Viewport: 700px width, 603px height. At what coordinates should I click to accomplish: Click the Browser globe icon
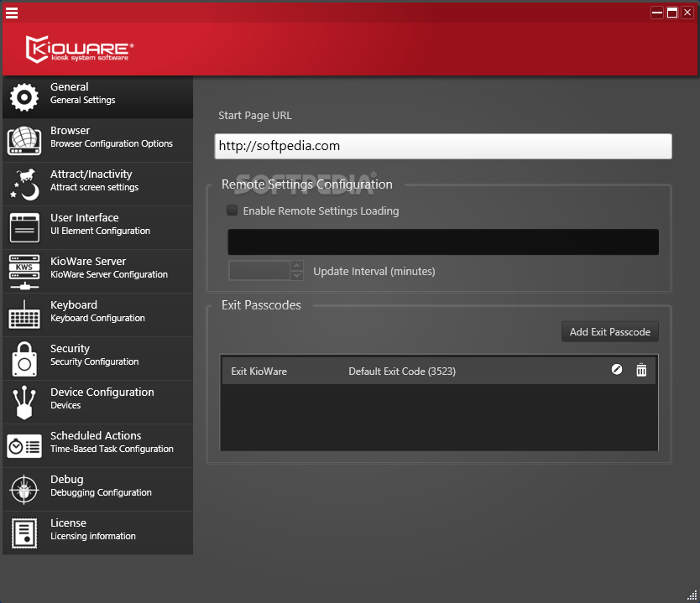click(24, 141)
